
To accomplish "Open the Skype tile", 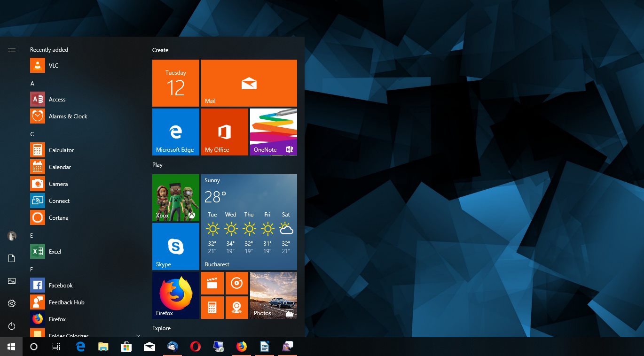I will pyautogui.click(x=176, y=247).
